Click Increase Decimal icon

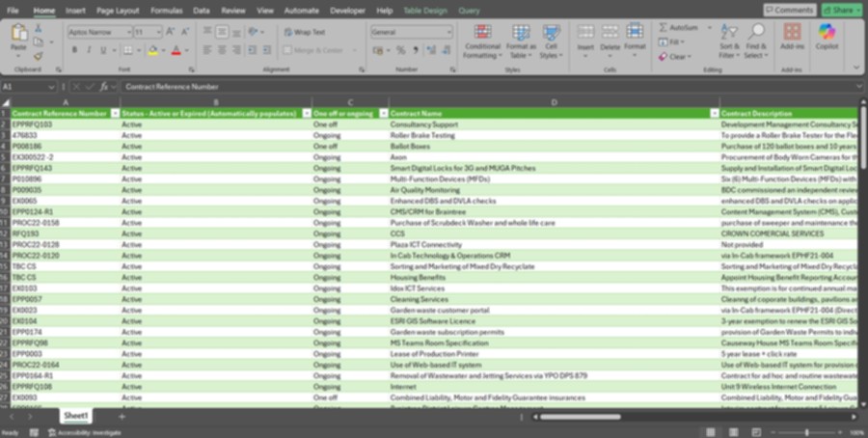coord(431,50)
